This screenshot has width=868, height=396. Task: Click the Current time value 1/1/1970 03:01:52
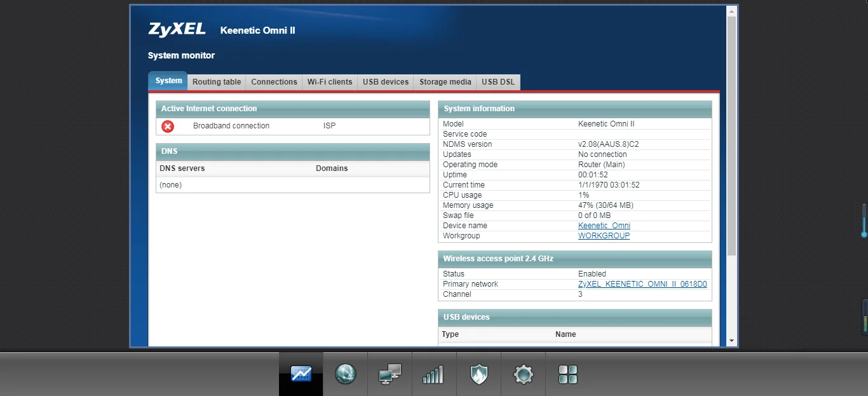click(x=609, y=185)
